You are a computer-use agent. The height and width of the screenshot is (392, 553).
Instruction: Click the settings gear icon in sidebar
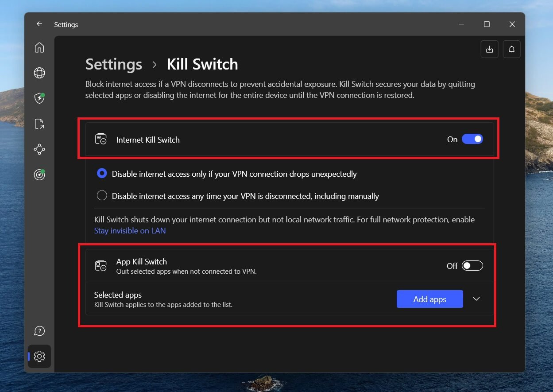[x=39, y=356]
